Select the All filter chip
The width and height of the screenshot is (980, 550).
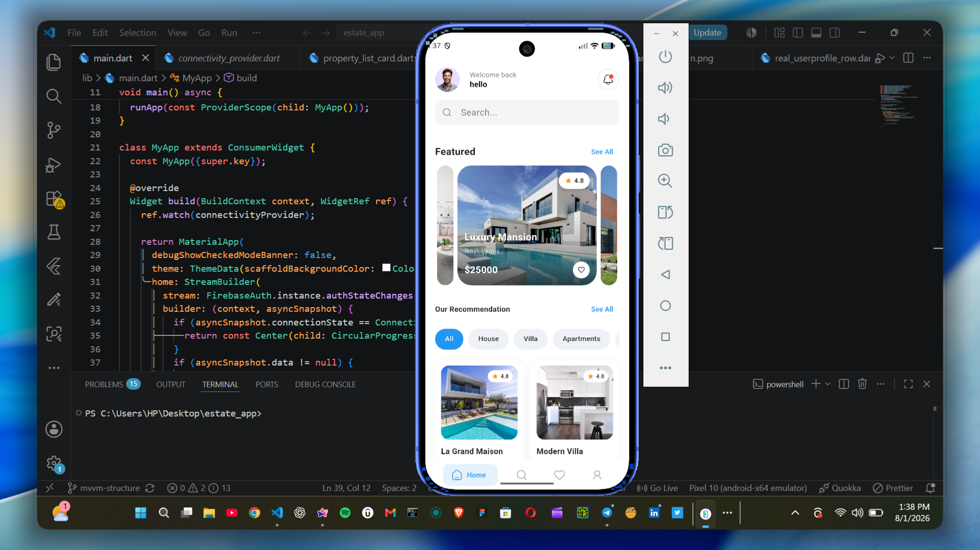449,339
